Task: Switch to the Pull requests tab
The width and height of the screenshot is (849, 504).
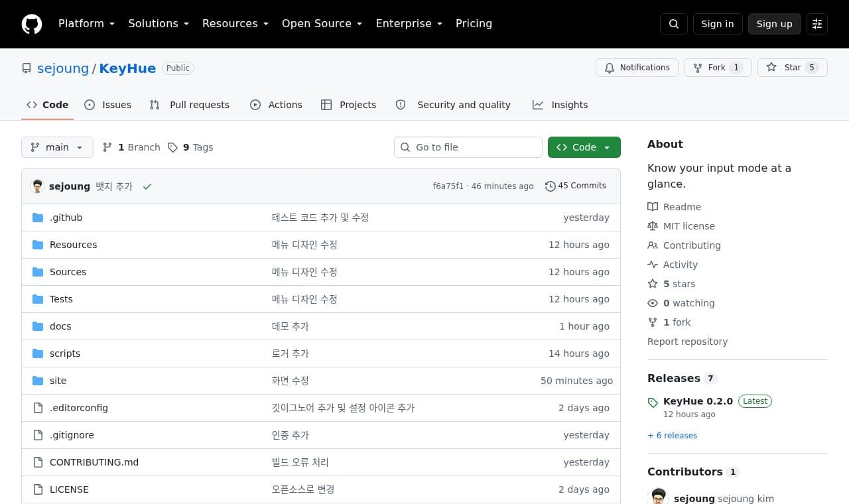Action: tap(190, 105)
